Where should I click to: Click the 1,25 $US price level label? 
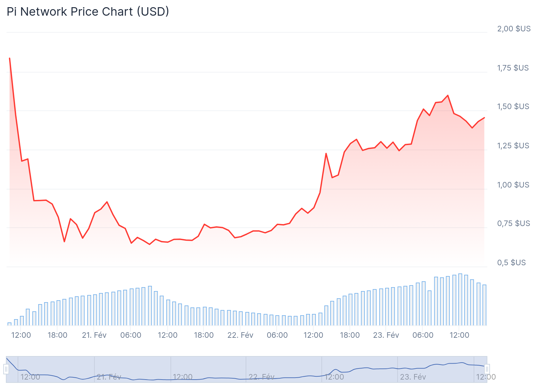coord(513,146)
